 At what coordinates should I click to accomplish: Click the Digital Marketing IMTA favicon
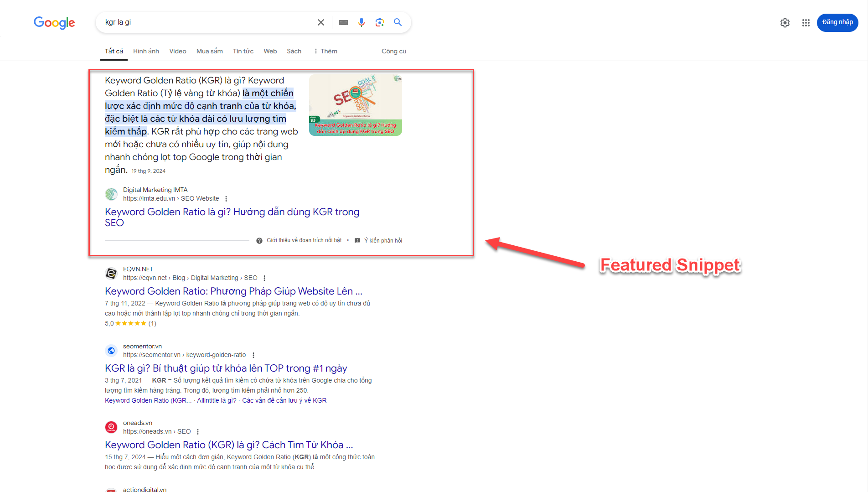point(111,194)
